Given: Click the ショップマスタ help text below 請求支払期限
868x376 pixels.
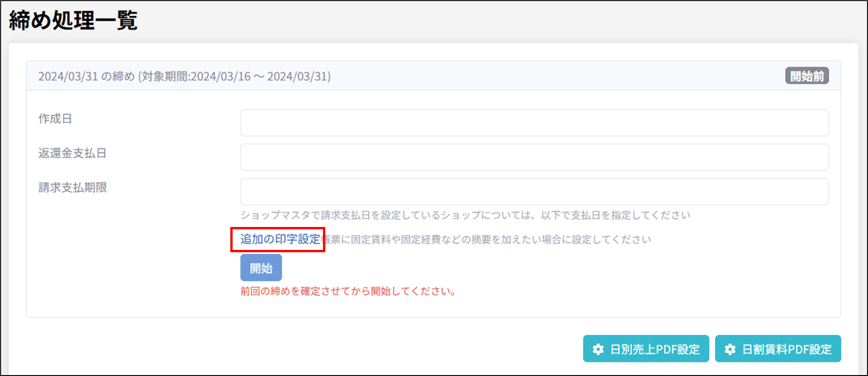Looking at the screenshot, I should point(465,216).
